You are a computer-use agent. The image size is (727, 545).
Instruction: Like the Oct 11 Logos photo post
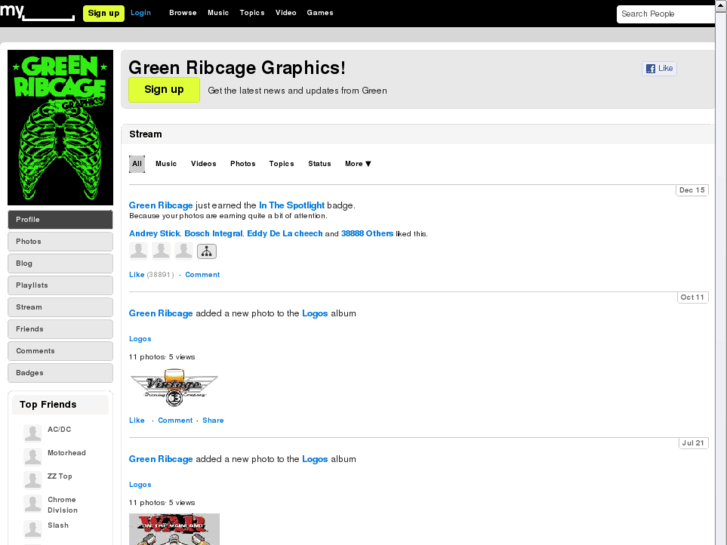click(137, 420)
